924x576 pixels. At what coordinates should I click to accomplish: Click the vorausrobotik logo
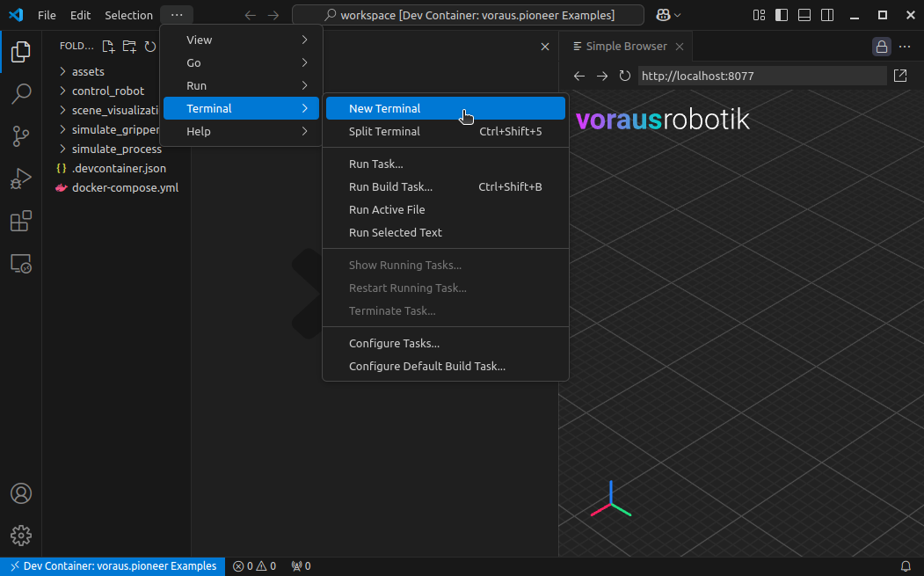[662, 120]
